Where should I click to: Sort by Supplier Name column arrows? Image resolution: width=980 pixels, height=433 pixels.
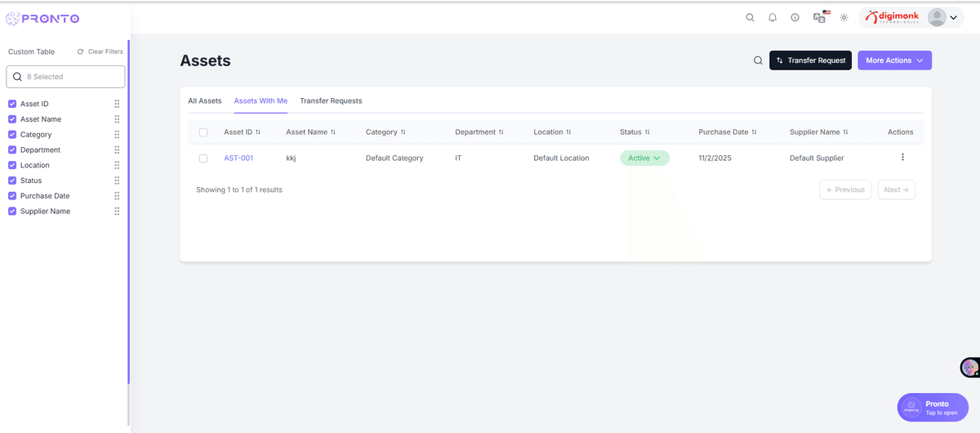pos(845,132)
